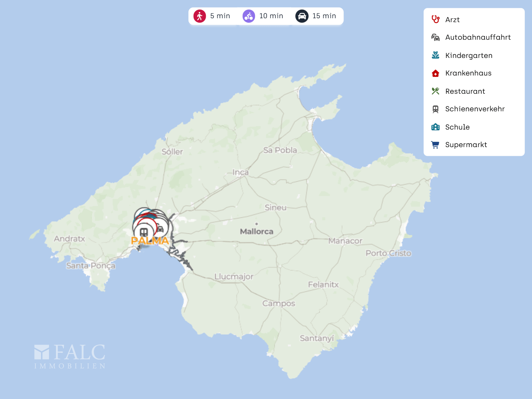The width and height of the screenshot is (532, 399).
Task: Click the Manacor town label on map
Action: pyautogui.click(x=345, y=241)
